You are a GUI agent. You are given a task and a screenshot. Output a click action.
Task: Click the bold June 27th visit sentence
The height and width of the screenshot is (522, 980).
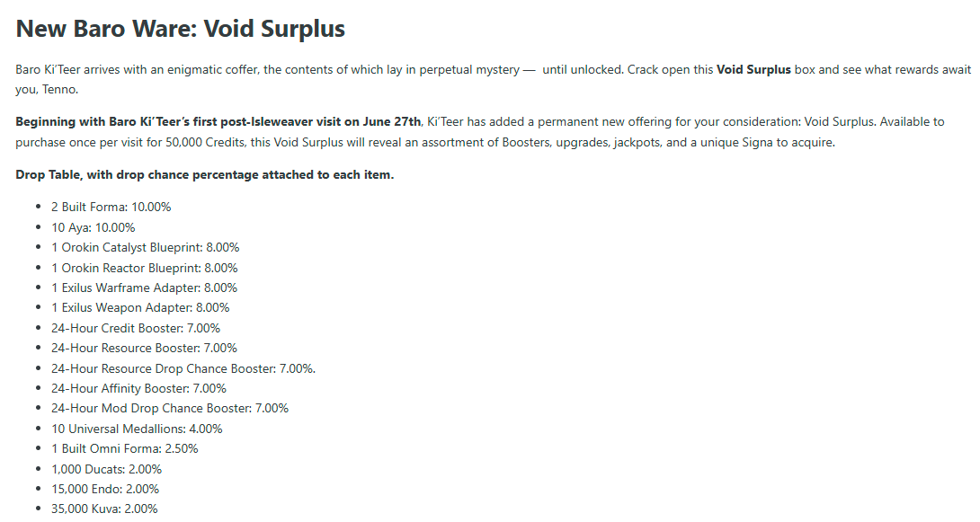coord(218,122)
